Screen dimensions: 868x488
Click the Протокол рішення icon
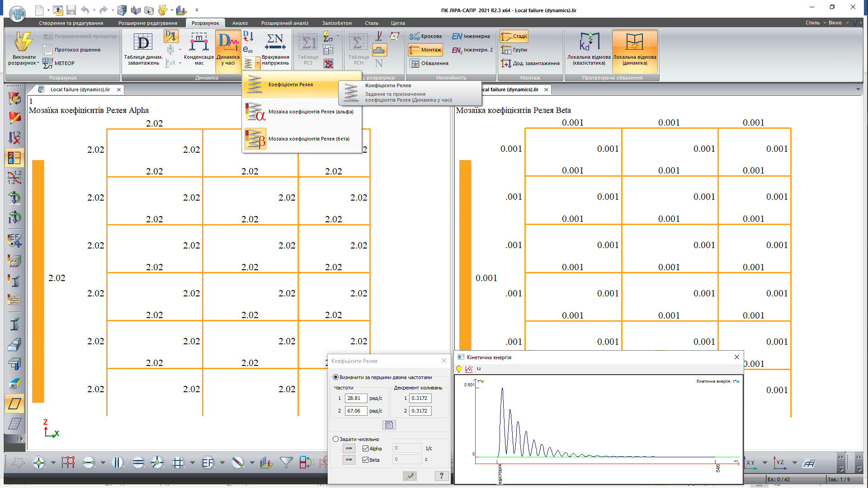[x=48, y=50]
